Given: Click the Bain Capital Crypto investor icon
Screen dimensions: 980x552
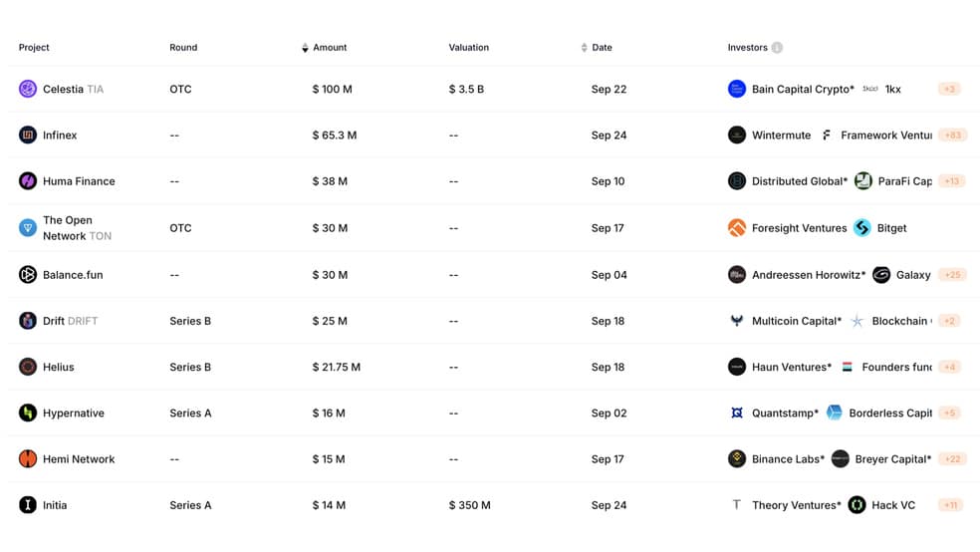Looking at the screenshot, I should click(x=737, y=89).
